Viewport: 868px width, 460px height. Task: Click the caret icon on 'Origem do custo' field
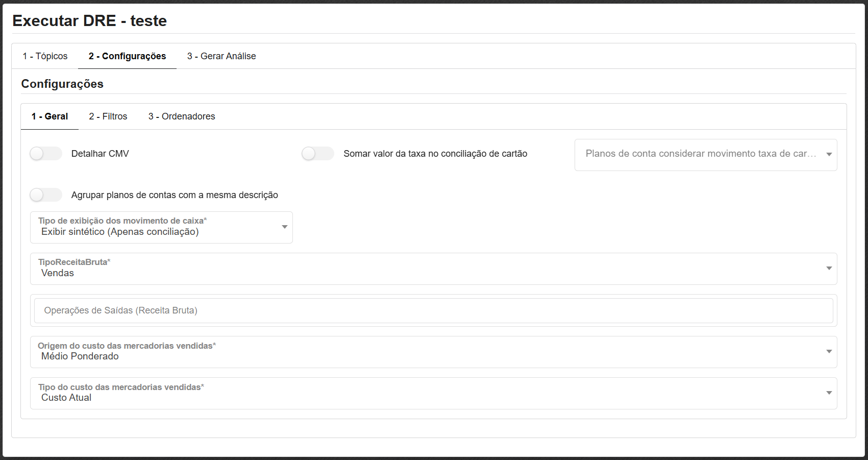tap(829, 351)
